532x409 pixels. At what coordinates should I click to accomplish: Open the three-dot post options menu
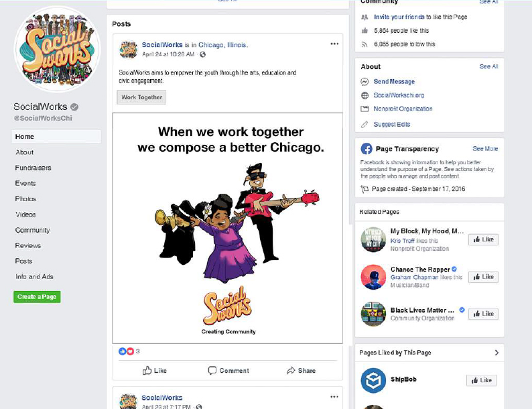tap(334, 44)
